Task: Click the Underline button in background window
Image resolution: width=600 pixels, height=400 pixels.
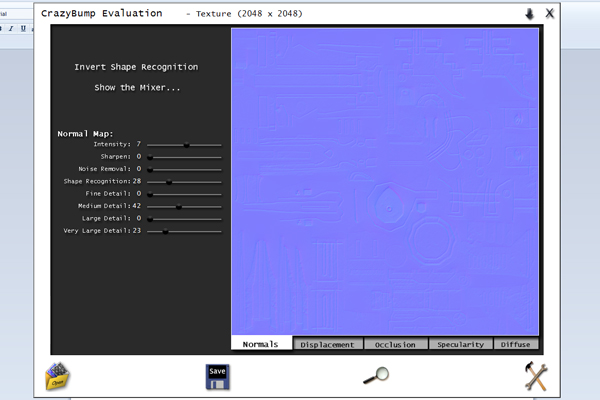Action: pos(23,29)
